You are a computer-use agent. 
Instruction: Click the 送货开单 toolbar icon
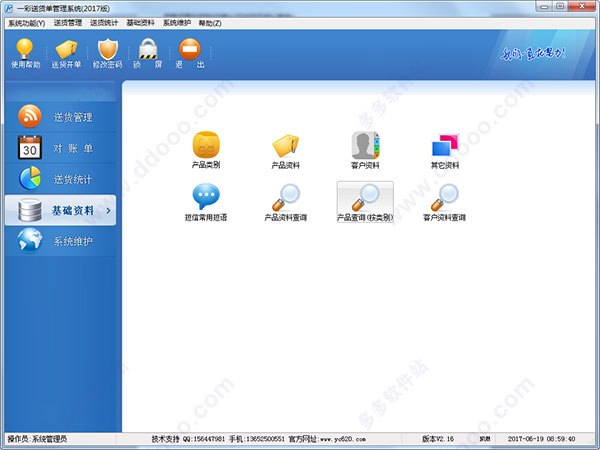pos(66,54)
